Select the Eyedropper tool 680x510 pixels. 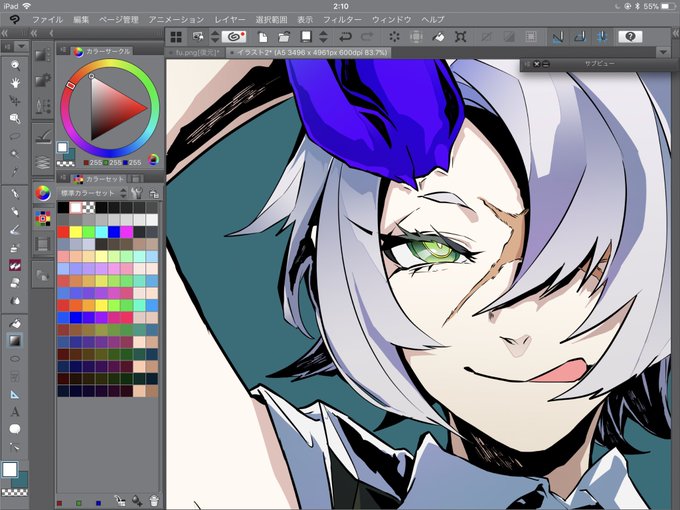[15, 172]
